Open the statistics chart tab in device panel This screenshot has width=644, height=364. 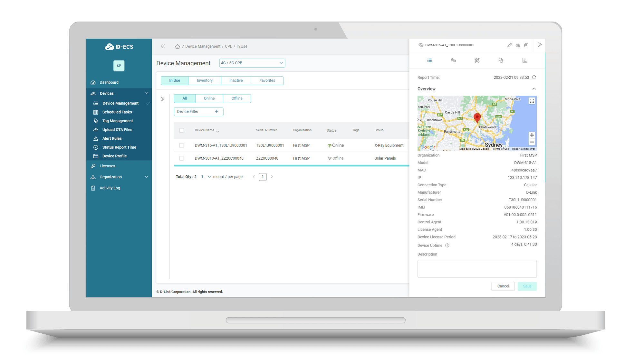[x=525, y=60]
